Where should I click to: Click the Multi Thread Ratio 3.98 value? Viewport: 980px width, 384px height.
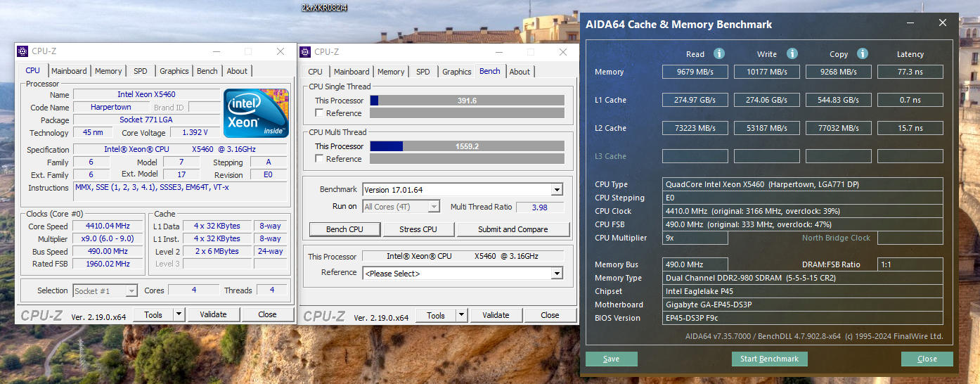point(541,207)
